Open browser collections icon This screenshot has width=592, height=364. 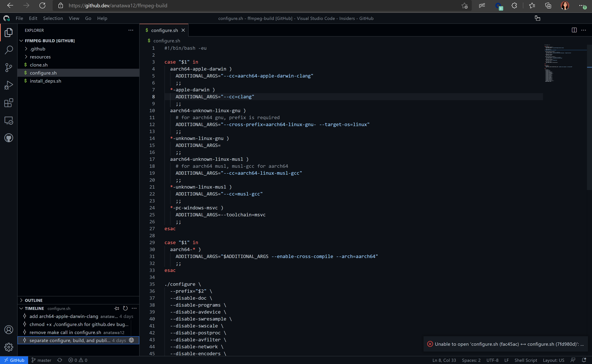pos(548,5)
